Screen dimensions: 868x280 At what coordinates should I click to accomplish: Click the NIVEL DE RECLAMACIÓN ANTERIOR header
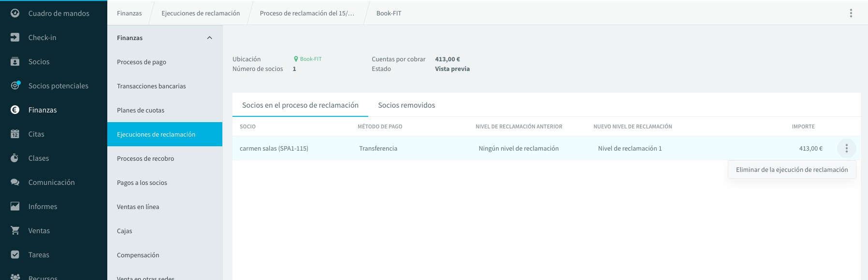point(519,126)
